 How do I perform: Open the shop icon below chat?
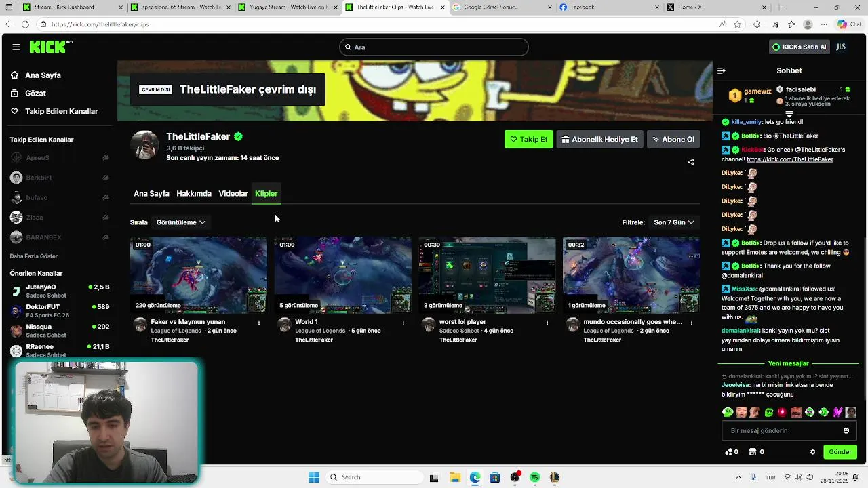(756, 452)
